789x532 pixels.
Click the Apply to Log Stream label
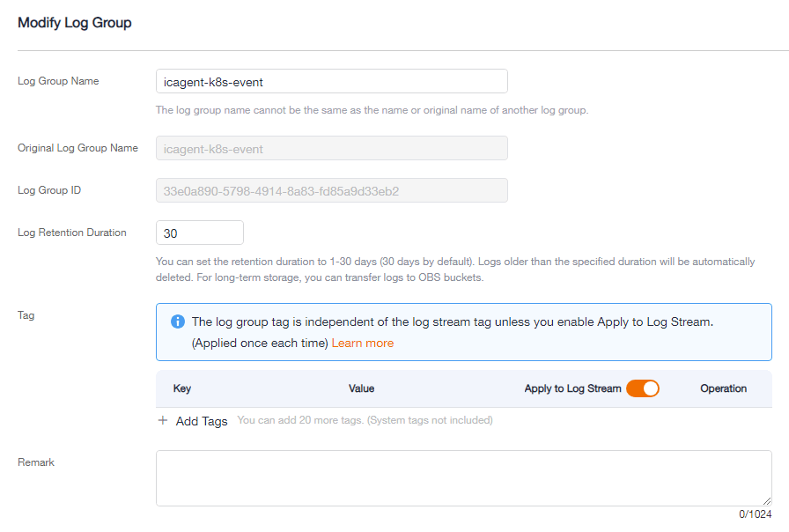click(572, 388)
